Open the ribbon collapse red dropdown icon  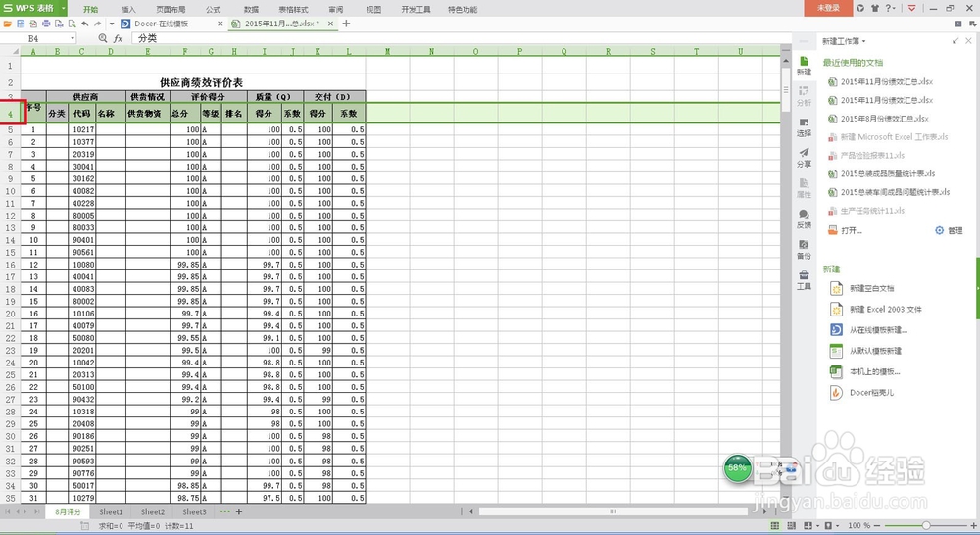[x=911, y=8]
